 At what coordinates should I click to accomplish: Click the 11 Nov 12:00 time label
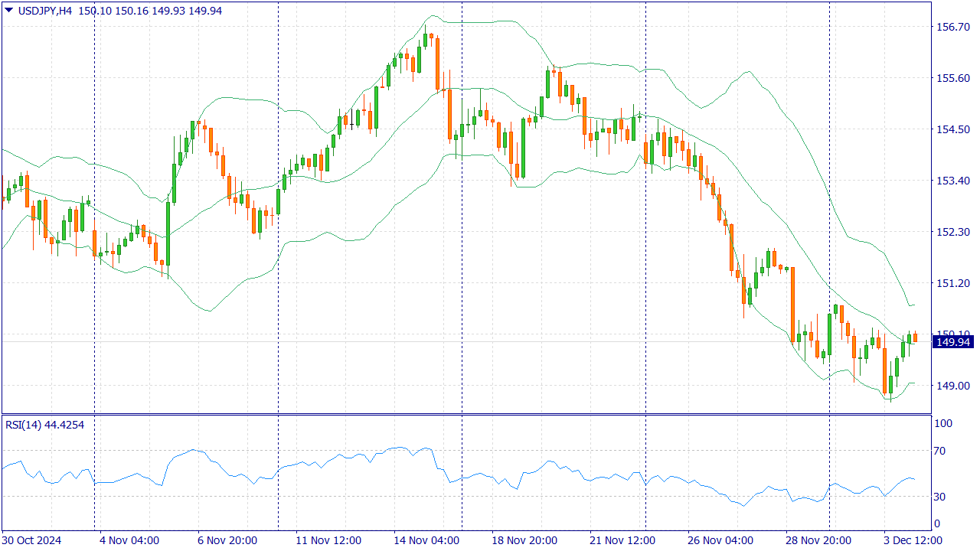tap(328, 540)
